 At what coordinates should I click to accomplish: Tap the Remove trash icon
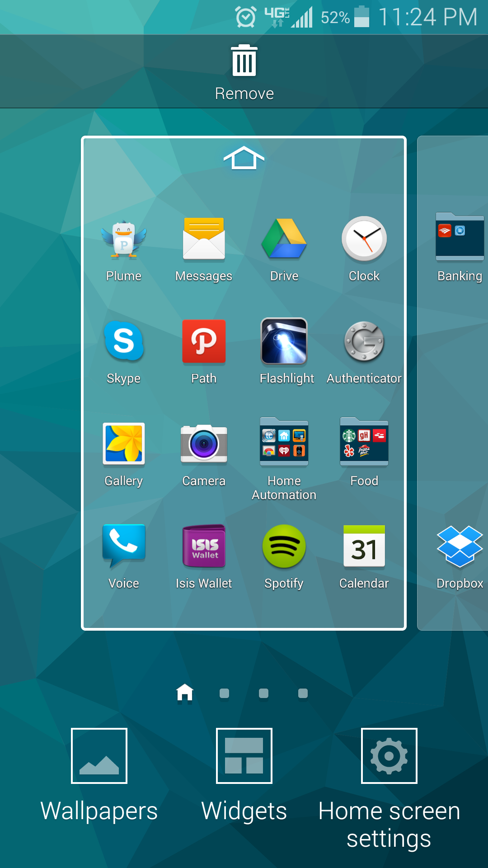[x=244, y=61]
